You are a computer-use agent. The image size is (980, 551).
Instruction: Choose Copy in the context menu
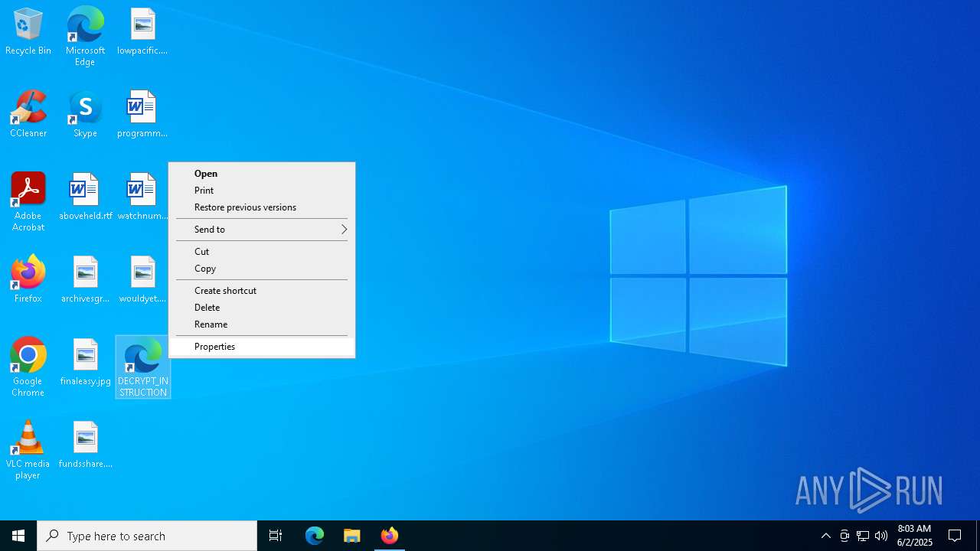tap(262, 269)
